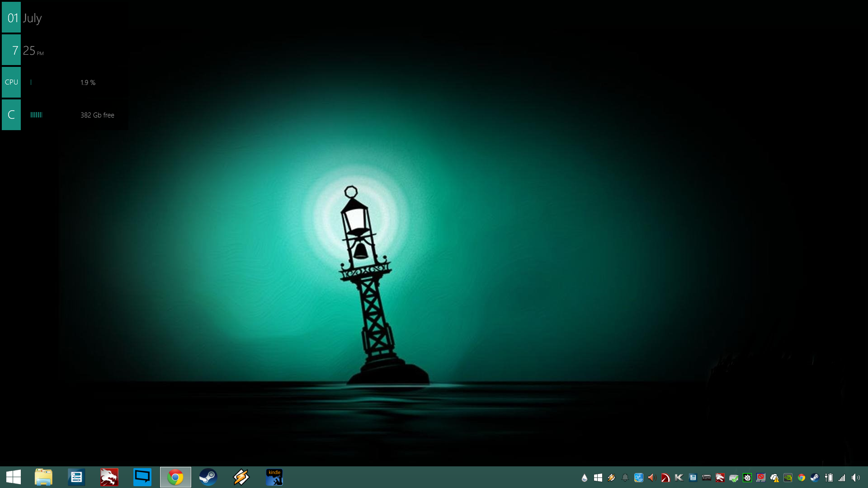
Task: Click the '382 Gb free' text
Action: pos(97,115)
